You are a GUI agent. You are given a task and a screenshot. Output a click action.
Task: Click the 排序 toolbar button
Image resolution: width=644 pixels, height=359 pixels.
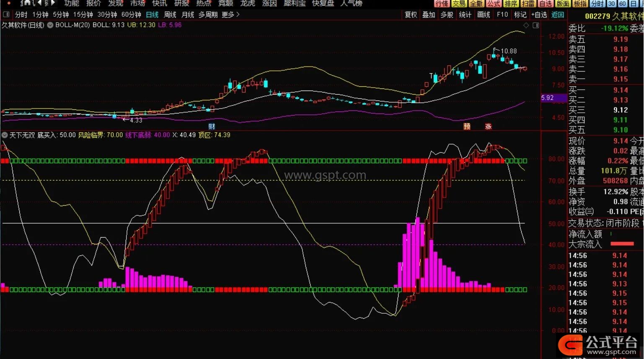pyautogui.click(x=511, y=3)
